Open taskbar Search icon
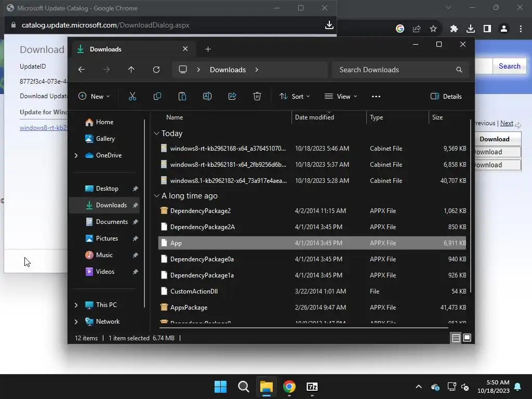 [x=243, y=387]
